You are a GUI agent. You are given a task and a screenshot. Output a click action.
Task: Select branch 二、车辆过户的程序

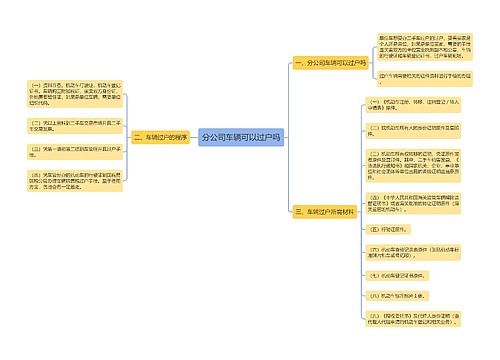[x=161, y=137]
